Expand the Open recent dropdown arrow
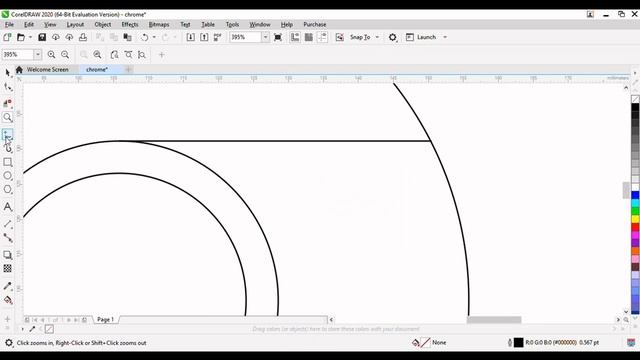The image size is (640, 360). pos(30,37)
